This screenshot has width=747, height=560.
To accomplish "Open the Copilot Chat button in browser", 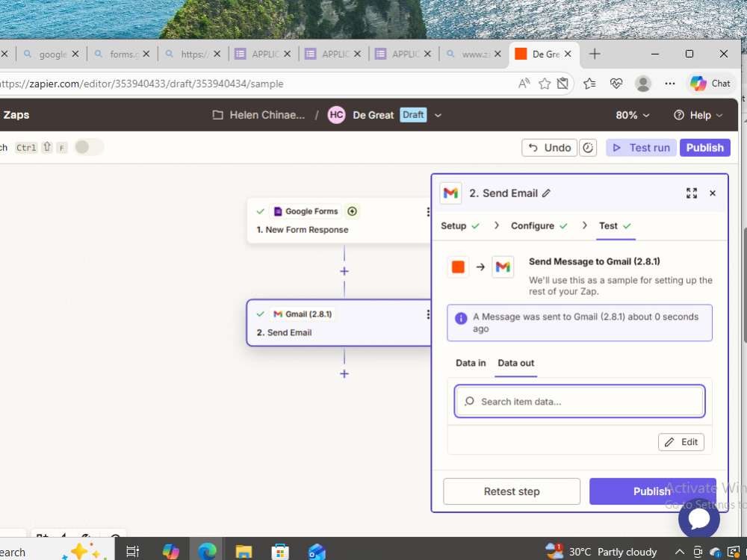I will 710,84.
